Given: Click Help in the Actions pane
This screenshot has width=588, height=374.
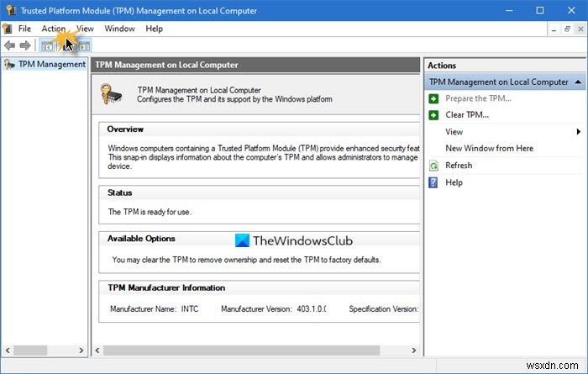Looking at the screenshot, I should (454, 182).
